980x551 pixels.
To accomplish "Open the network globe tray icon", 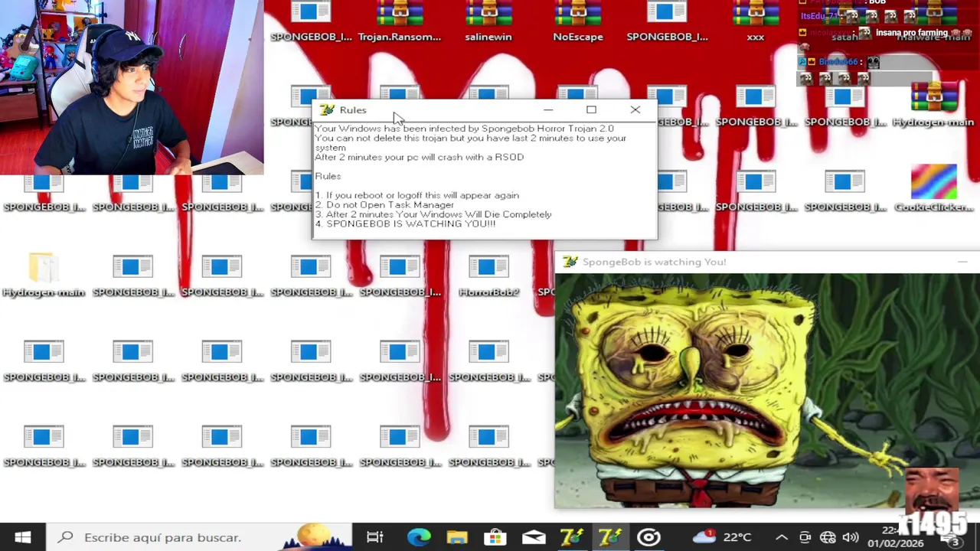I will point(828,537).
